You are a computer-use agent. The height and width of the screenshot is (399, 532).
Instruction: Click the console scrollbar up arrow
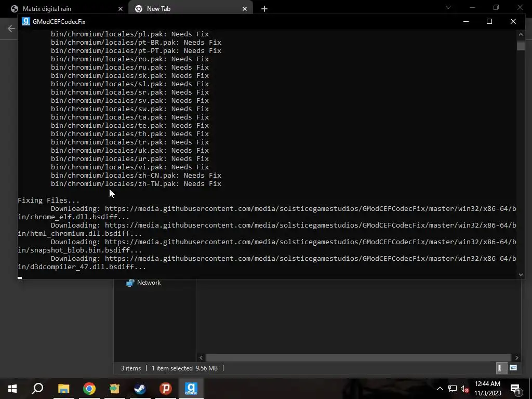coord(521,34)
